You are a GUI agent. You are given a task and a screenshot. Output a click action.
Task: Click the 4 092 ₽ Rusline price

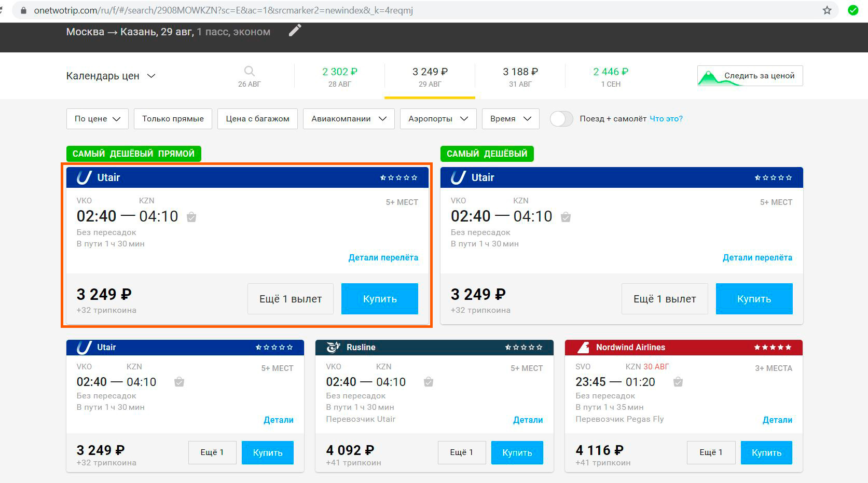pos(350,450)
